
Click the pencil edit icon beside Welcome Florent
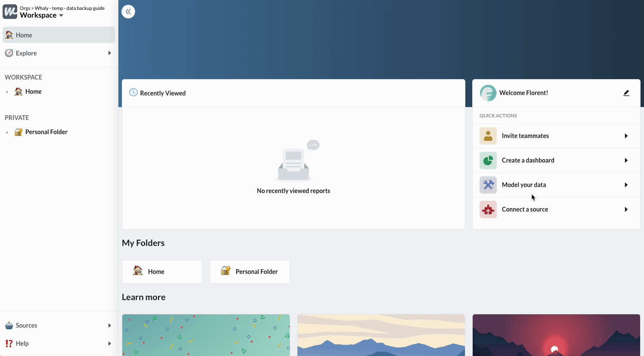[x=626, y=93]
